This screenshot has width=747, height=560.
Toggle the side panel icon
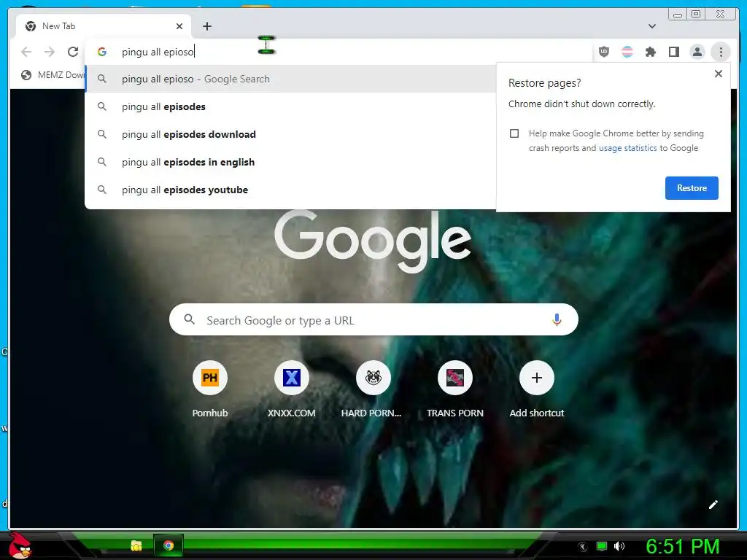pyautogui.click(x=674, y=52)
